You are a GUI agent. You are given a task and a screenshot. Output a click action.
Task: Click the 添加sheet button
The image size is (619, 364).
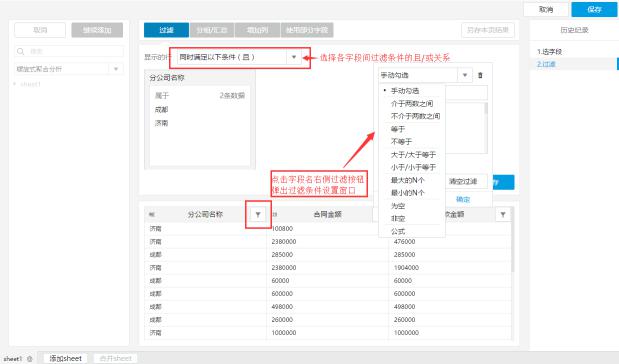coord(66,358)
